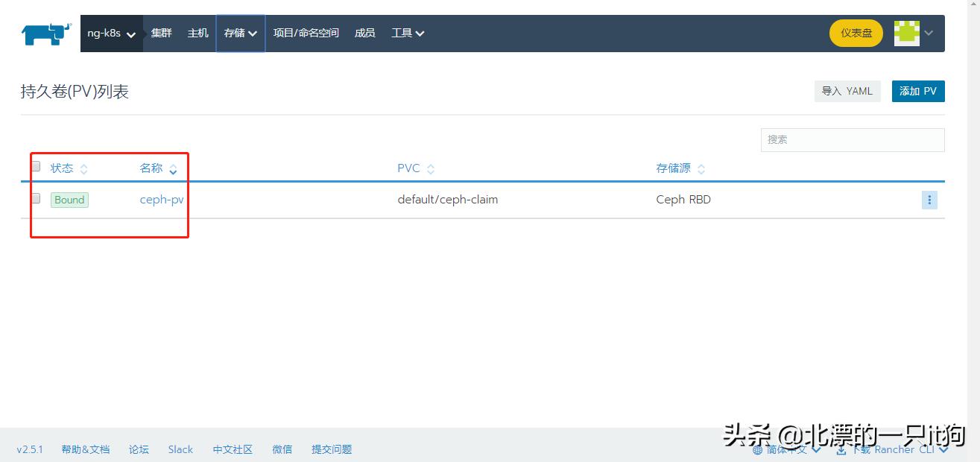Image resolution: width=980 pixels, height=462 pixels.
Task: Click the green user avatar icon
Action: pyautogui.click(x=905, y=32)
